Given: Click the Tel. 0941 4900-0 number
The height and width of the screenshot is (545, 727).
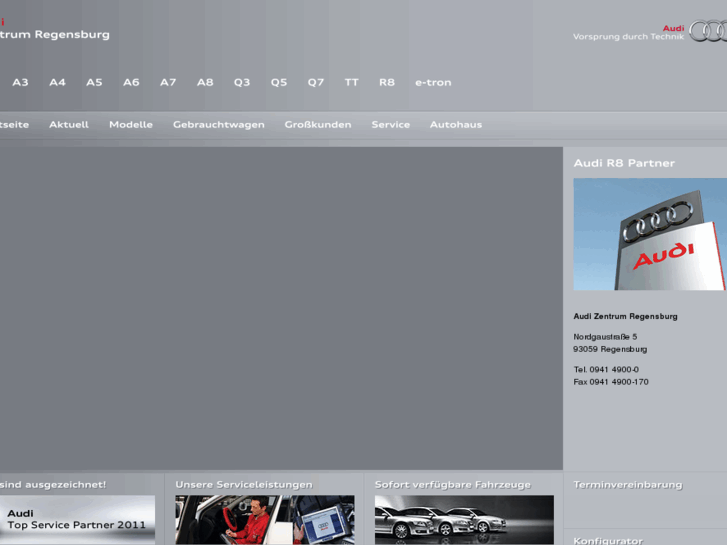Looking at the screenshot, I should [606, 370].
